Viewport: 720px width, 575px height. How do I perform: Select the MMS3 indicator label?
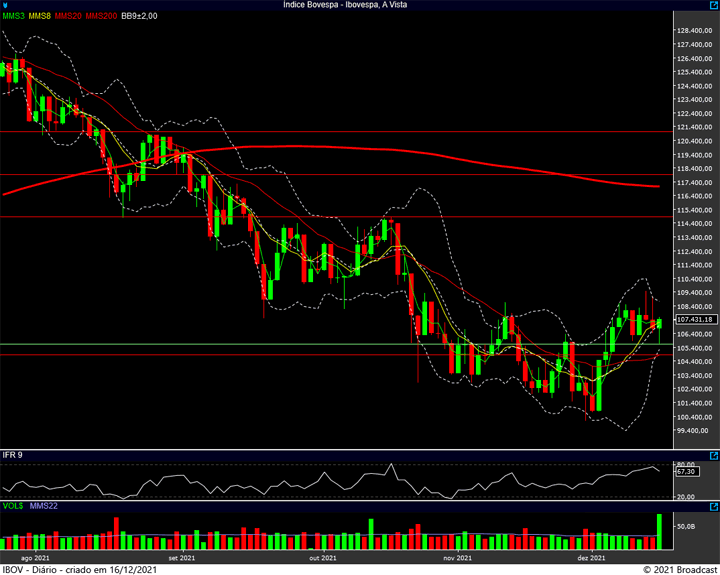click(x=13, y=16)
